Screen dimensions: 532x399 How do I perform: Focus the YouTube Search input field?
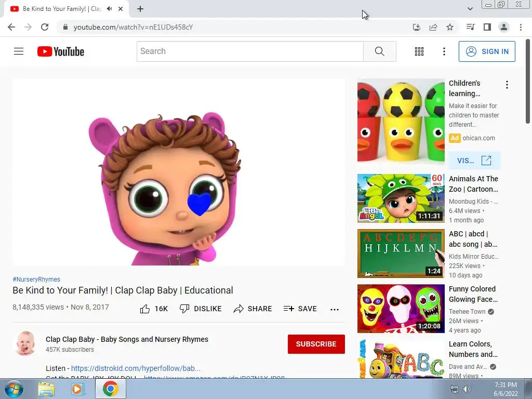[250, 51]
